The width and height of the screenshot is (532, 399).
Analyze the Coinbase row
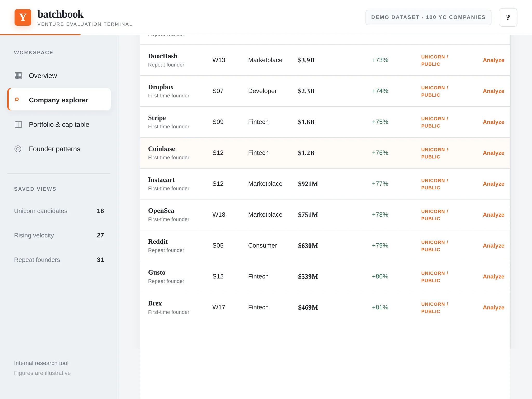coord(493,153)
